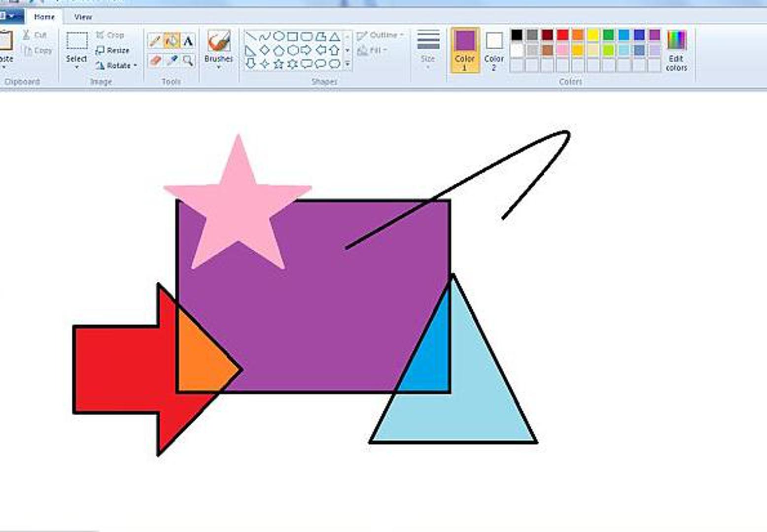The width and height of the screenshot is (767, 532).
Task: Expand the shapes gallery more arrow
Action: click(x=348, y=64)
